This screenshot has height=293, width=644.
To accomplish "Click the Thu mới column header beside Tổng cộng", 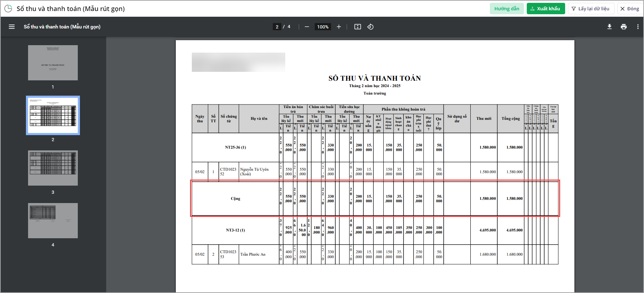I will point(484,118).
